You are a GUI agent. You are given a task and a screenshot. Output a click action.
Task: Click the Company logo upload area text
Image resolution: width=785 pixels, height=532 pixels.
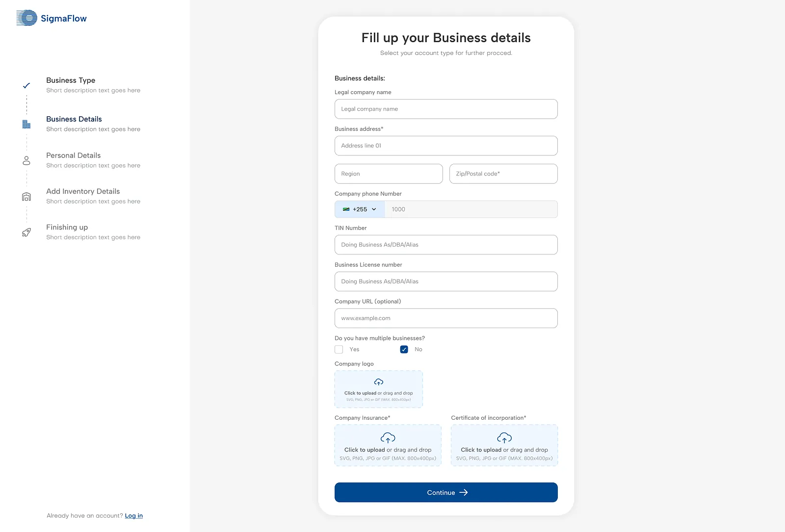coord(379,393)
